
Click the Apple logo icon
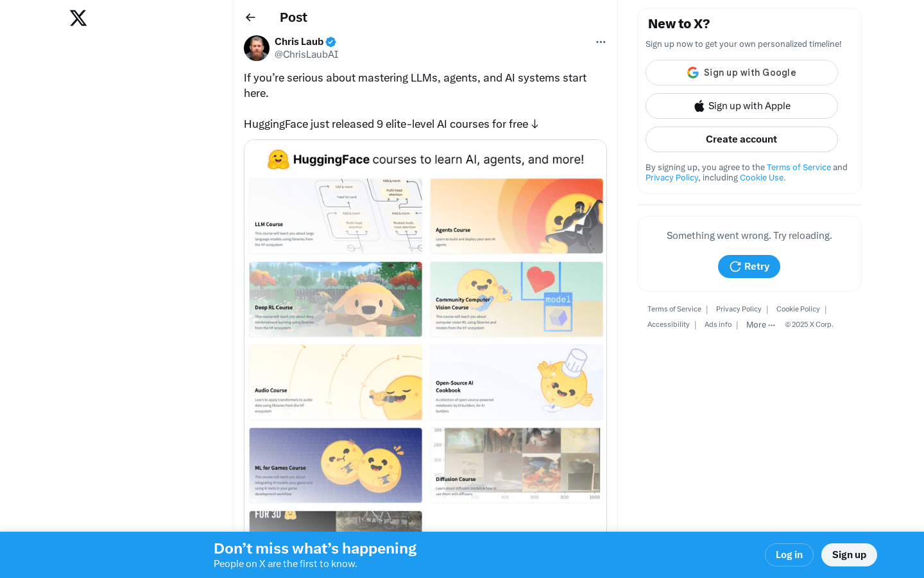699,106
